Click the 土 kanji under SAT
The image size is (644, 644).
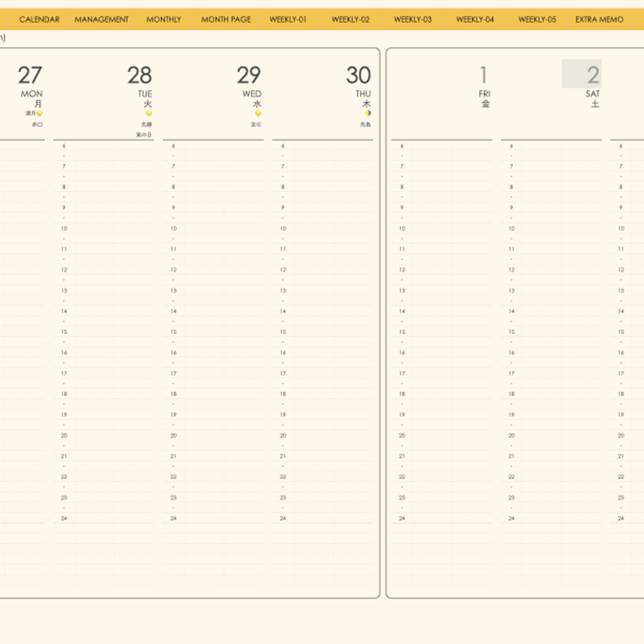pos(596,104)
